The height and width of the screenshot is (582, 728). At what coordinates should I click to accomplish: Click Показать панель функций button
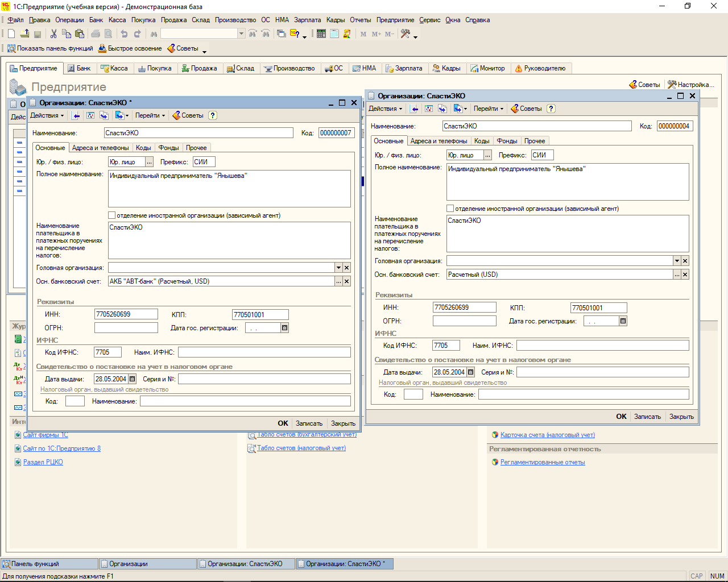coord(49,48)
